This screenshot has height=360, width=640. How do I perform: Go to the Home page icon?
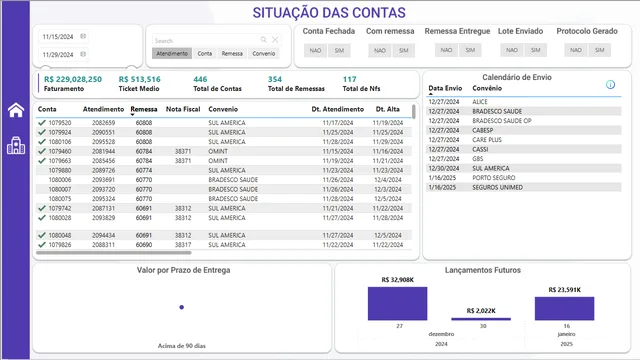(16, 110)
